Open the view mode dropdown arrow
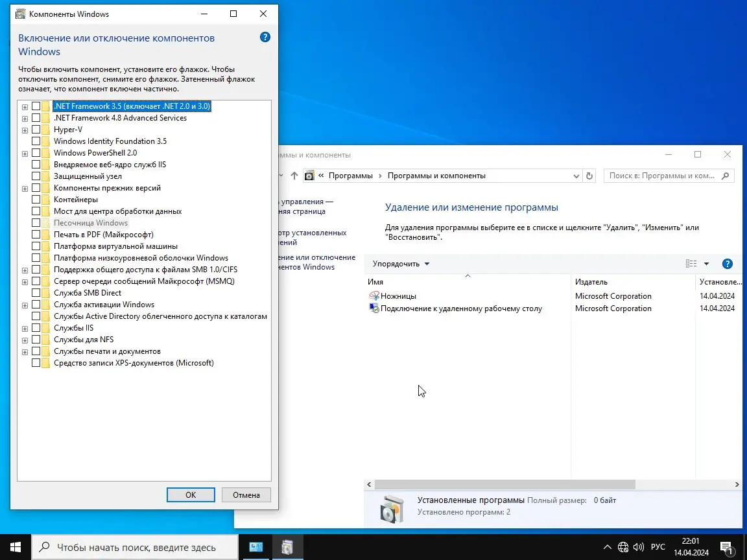This screenshot has width=747, height=560. pos(707,264)
